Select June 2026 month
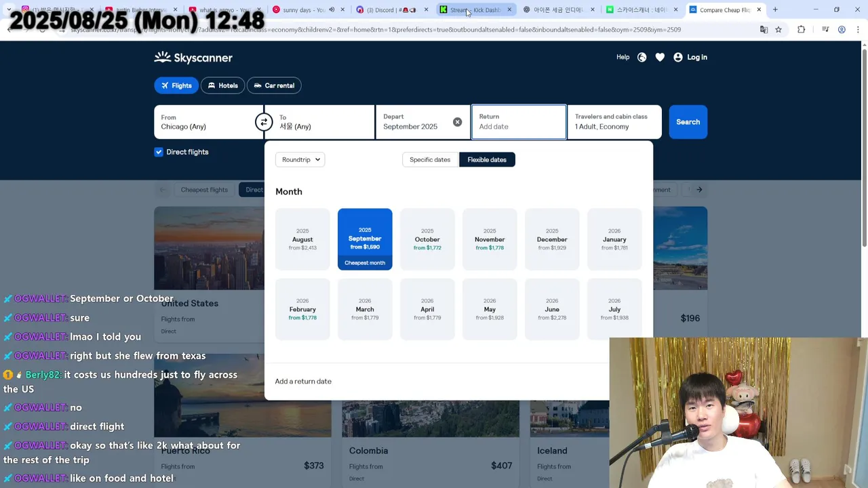Viewport: 868px width, 488px height. coord(552,309)
